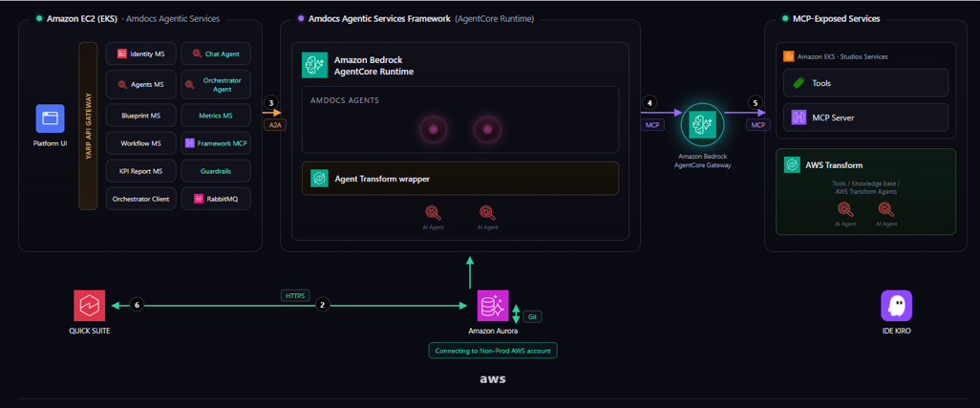
Task: Click the Agent Transform wrapper icon
Action: point(319,178)
